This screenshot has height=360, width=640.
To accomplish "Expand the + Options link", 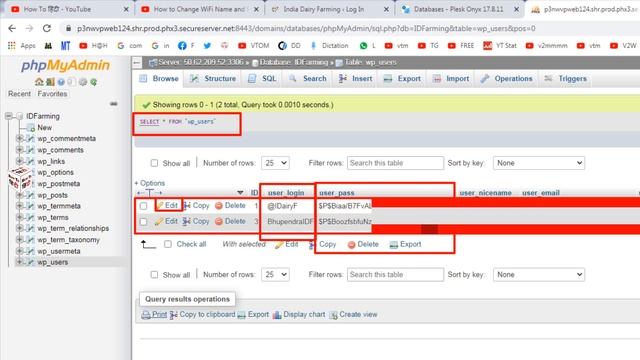I will click(x=150, y=183).
